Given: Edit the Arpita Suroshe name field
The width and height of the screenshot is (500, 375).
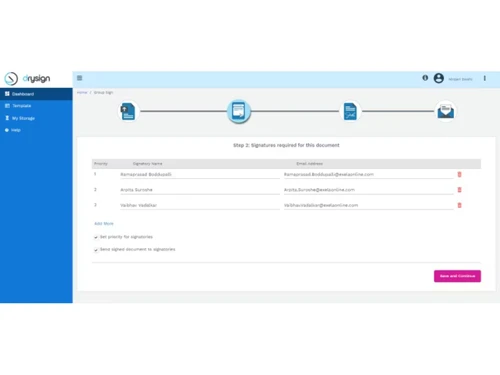Looking at the screenshot, I should (x=200, y=190).
